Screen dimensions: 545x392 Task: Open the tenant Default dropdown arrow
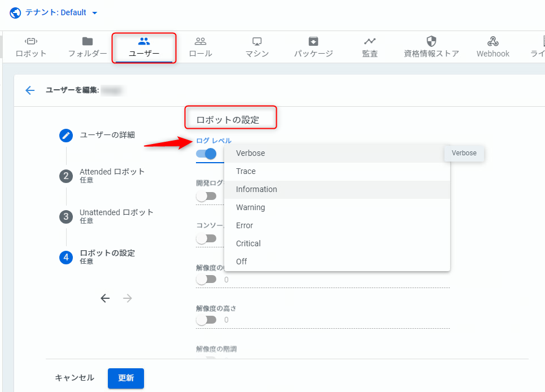point(94,13)
